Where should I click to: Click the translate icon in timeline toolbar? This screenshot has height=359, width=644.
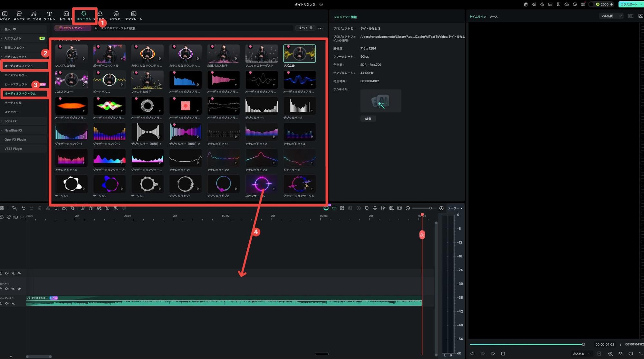tap(116, 208)
